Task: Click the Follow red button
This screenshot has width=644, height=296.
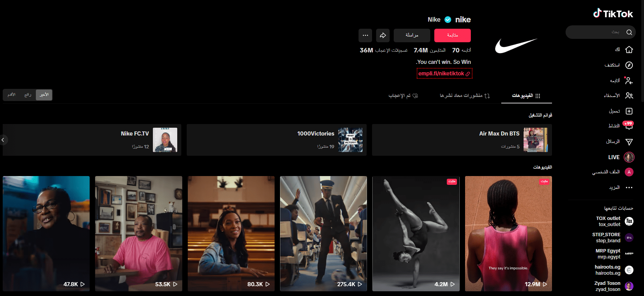Action: [x=453, y=35]
